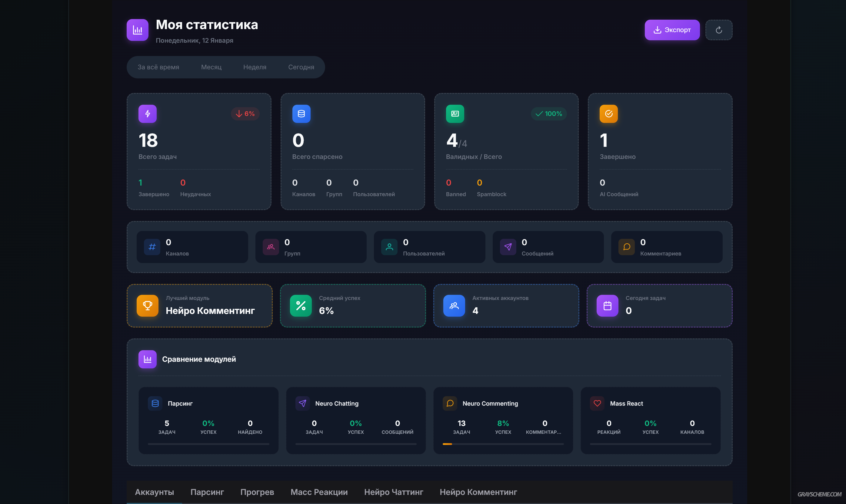Click the Neuro Chatting module card
This screenshot has width=846, height=504.
click(x=355, y=420)
